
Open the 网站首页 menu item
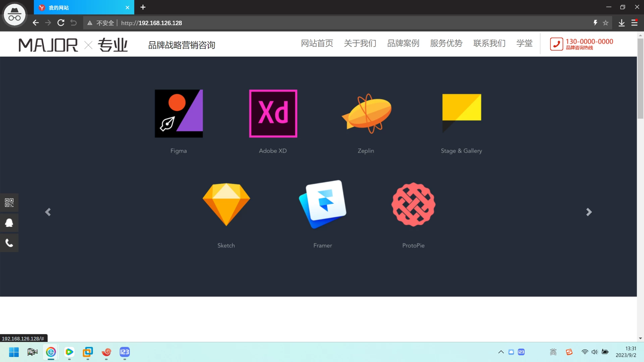coord(317,43)
